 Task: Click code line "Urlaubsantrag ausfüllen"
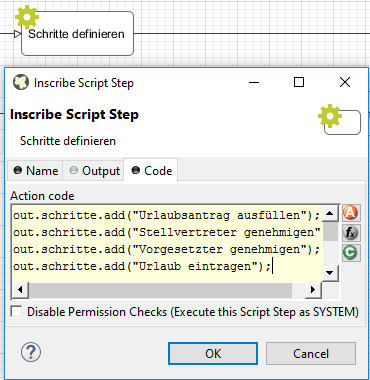click(x=167, y=215)
